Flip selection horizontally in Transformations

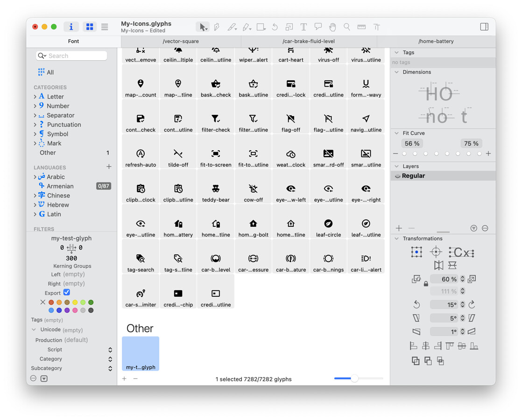coord(438,265)
